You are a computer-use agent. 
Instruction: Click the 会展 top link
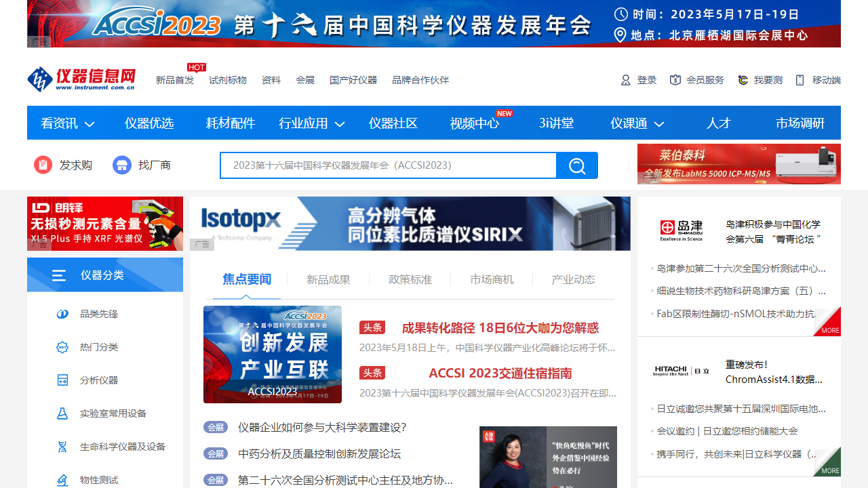click(x=305, y=80)
